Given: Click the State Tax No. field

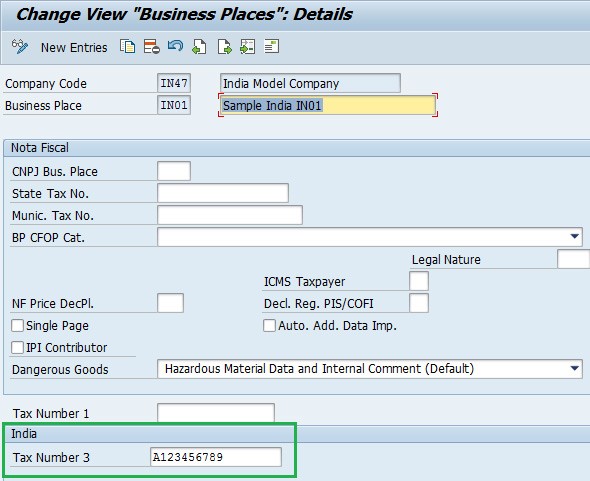Looking at the screenshot, I should (x=223, y=193).
